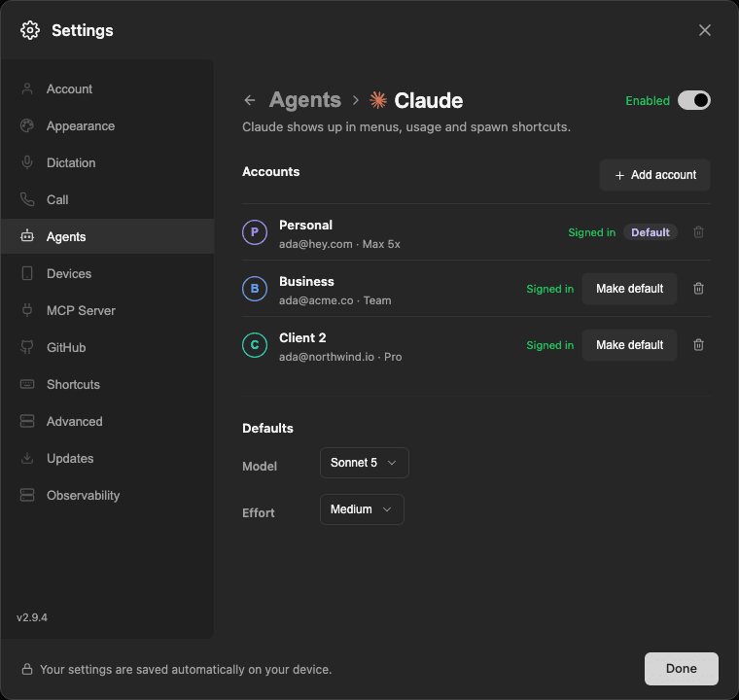Open the Observability settings section

(x=108, y=495)
